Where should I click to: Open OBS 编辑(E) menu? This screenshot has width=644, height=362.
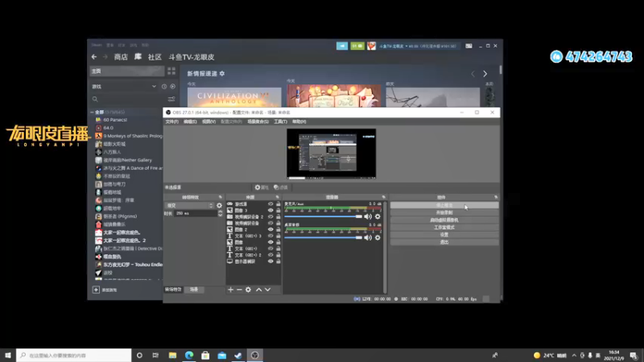[190, 122]
